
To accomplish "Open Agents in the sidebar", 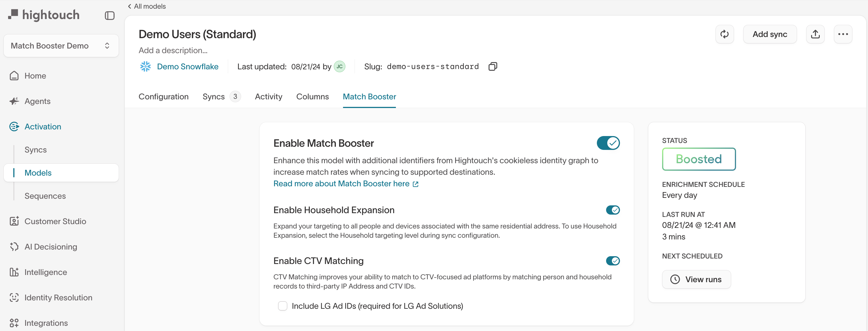I will (38, 101).
